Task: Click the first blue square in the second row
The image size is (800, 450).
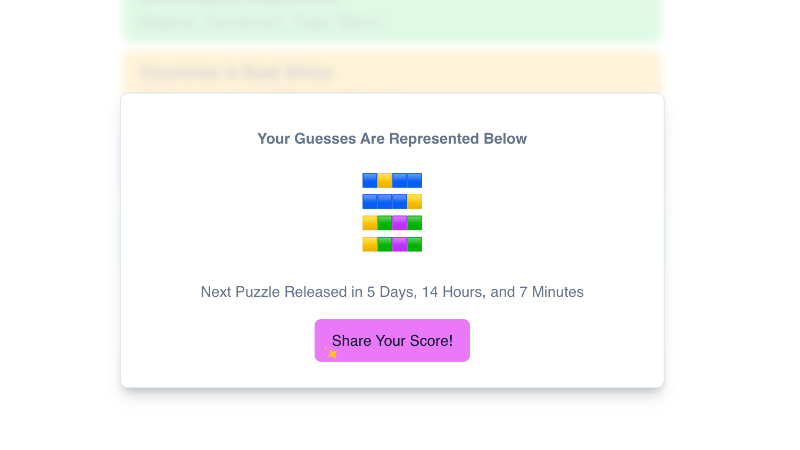Action: 370,202
